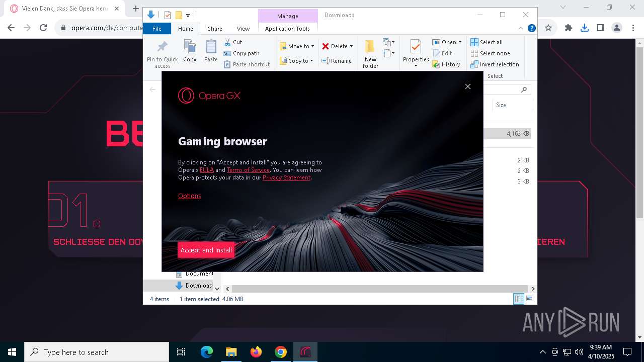Click the History button
Viewport: 644px width, 362px height.
(x=446, y=64)
